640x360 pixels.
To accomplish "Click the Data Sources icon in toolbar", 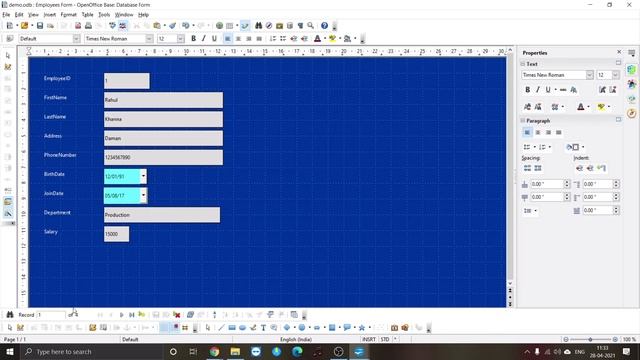I will pyautogui.click(x=290, y=26).
